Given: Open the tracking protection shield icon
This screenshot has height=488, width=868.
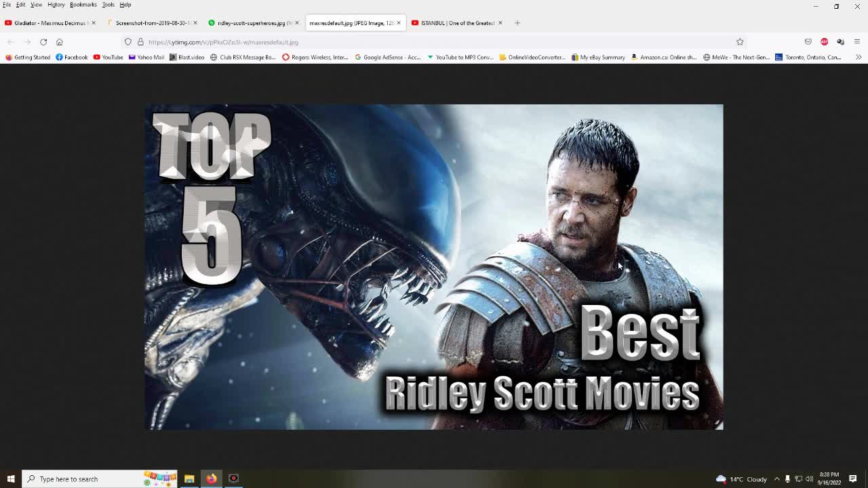Looking at the screenshot, I should [x=128, y=42].
